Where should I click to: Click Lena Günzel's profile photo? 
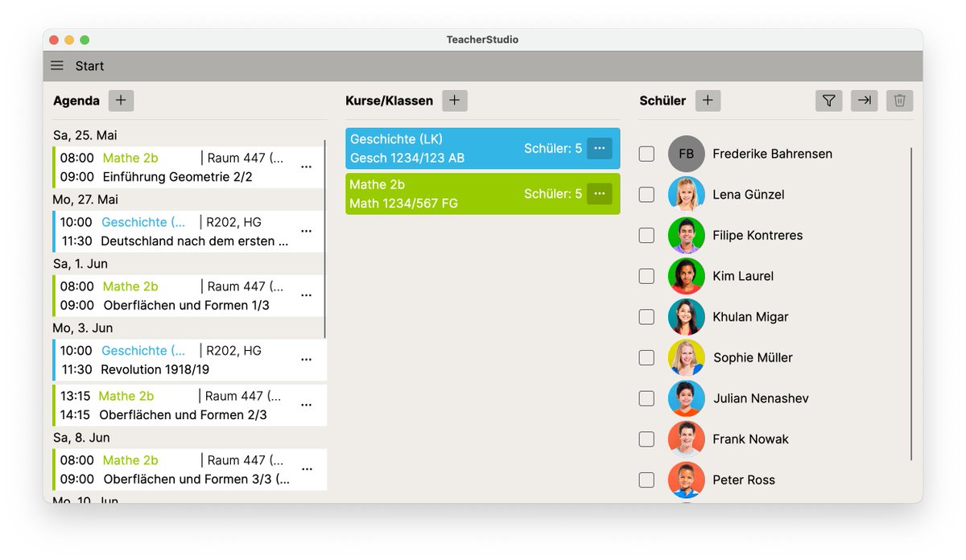(x=687, y=195)
